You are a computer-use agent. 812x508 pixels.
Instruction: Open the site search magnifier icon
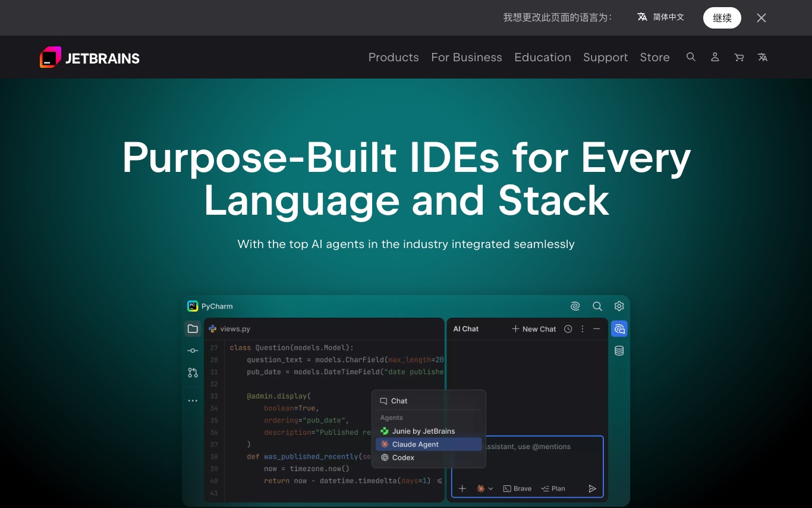click(x=691, y=57)
